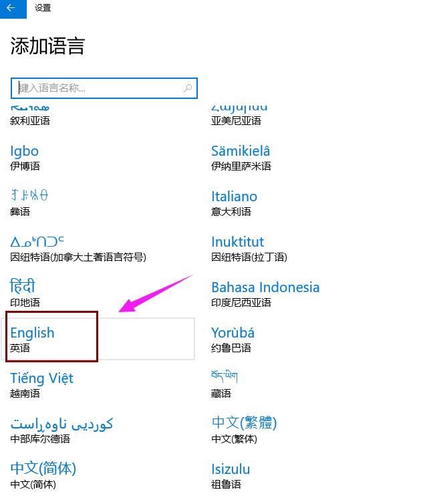The width and height of the screenshot is (427, 504).
Task: Choose Tiếng Việt (越南语)
Action: pos(41,384)
